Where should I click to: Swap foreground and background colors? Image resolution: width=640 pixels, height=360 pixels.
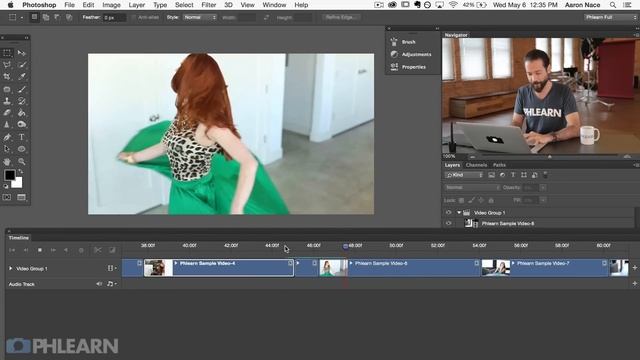20,172
